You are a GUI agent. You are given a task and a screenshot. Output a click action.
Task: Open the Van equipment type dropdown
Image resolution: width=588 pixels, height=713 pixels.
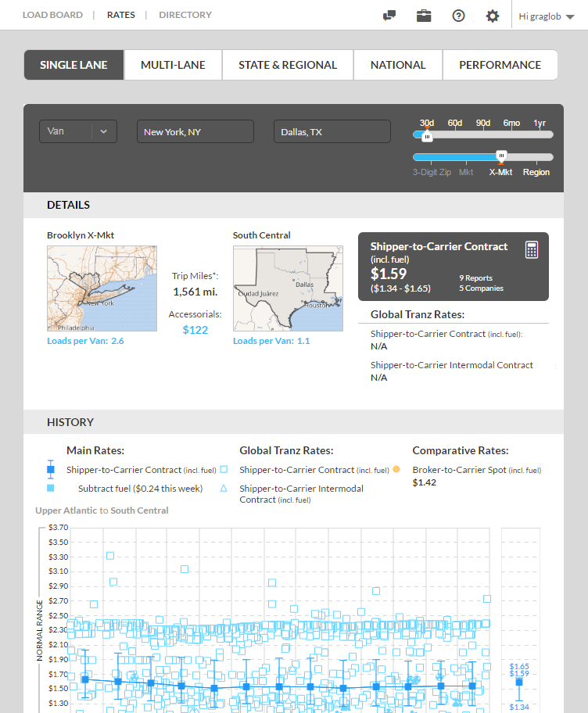(x=77, y=131)
